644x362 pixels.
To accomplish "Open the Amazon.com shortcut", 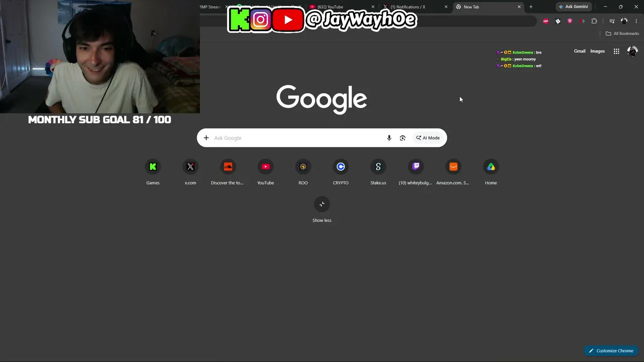I will [453, 172].
